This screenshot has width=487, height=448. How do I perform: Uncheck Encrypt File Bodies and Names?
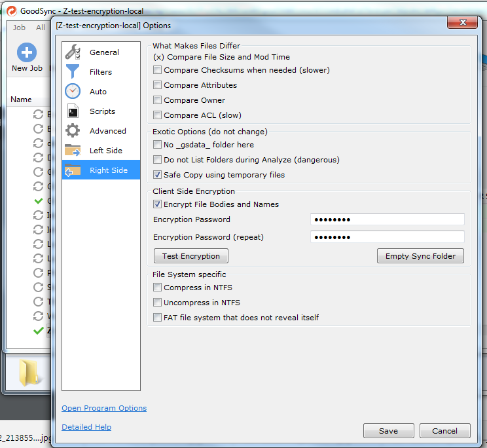[x=157, y=204]
